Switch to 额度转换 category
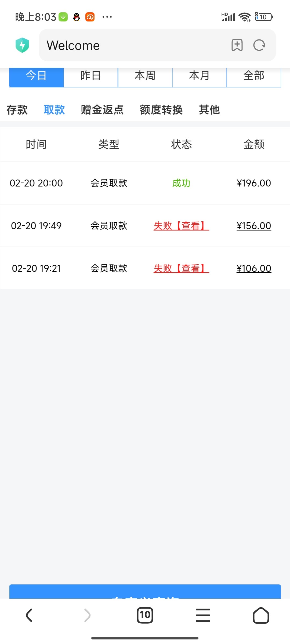 click(161, 110)
